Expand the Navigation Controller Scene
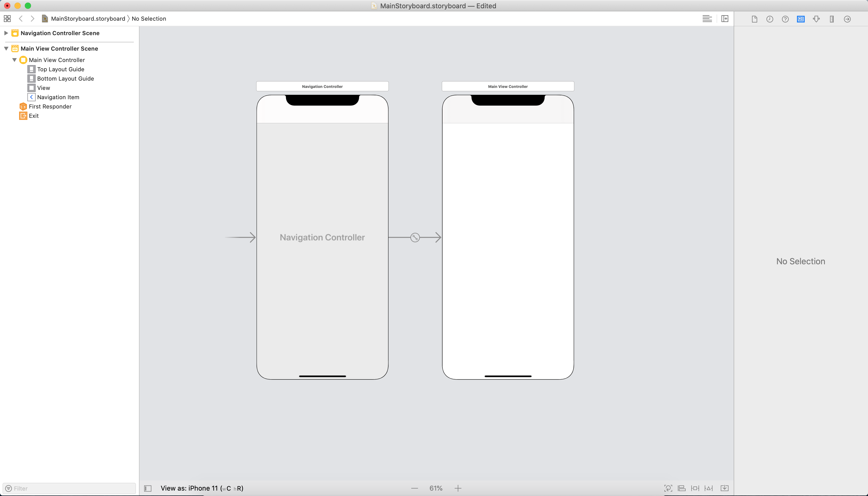The width and height of the screenshot is (868, 496). 6,33
